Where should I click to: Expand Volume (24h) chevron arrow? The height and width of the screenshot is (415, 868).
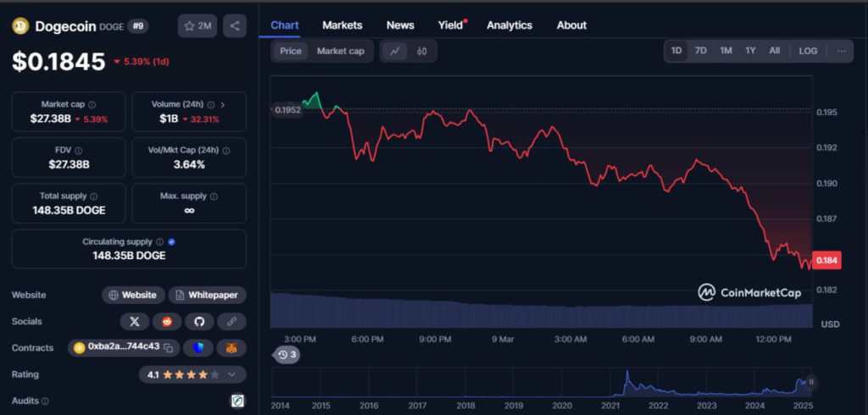(223, 104)
